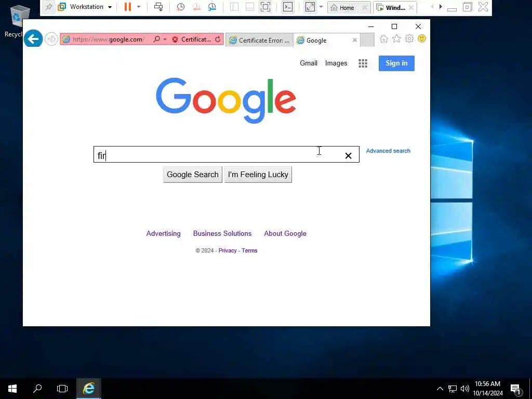Open Advanced search
The height and width of the screenshot is (399, 532).
click(x=388, y=151)
